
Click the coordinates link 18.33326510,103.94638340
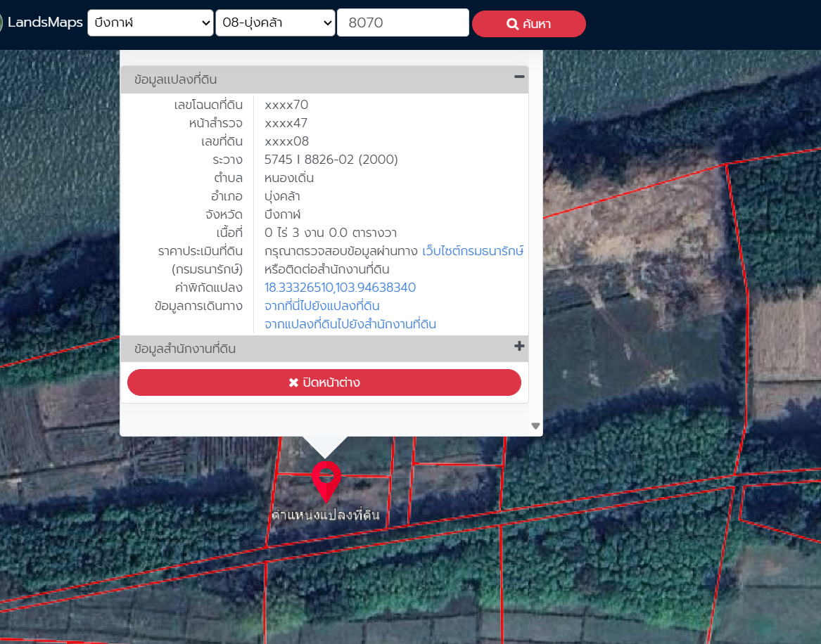(340, 288)
